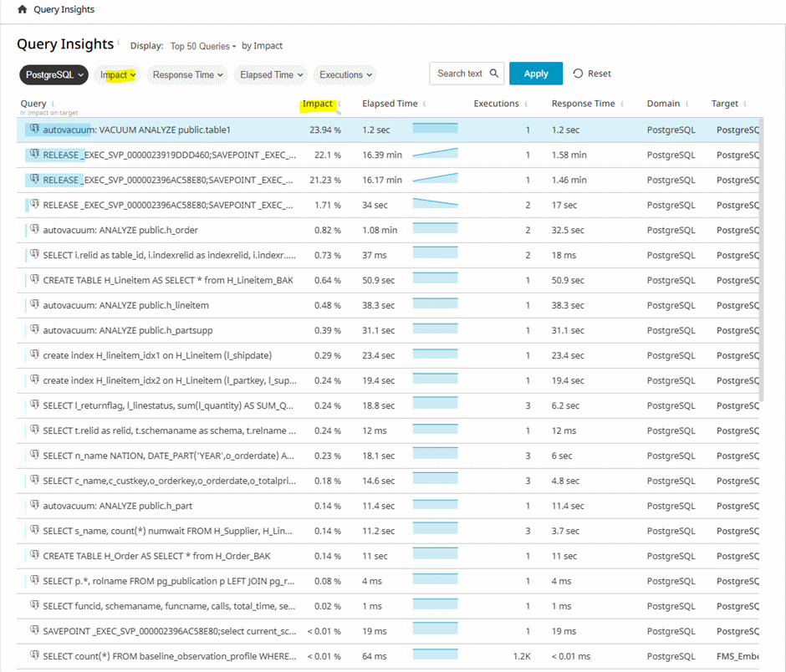Image resolution: width=786 pixels, height=672 pixels.
Task: Click PostgreSQL icon beside SELECT count(*) baseline_observation_profile
Action: pyautogui.click(x=34, y=655)
